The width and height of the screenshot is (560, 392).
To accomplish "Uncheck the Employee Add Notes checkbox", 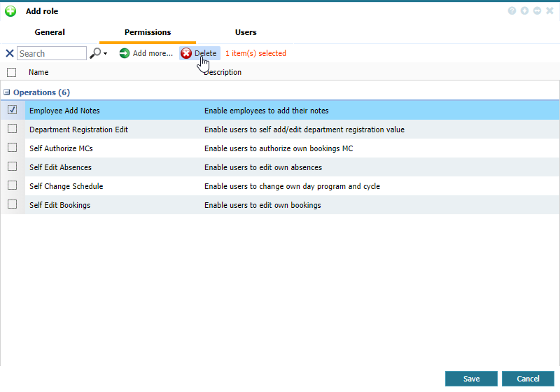I will pyautogui.click(x=13, y=110).
